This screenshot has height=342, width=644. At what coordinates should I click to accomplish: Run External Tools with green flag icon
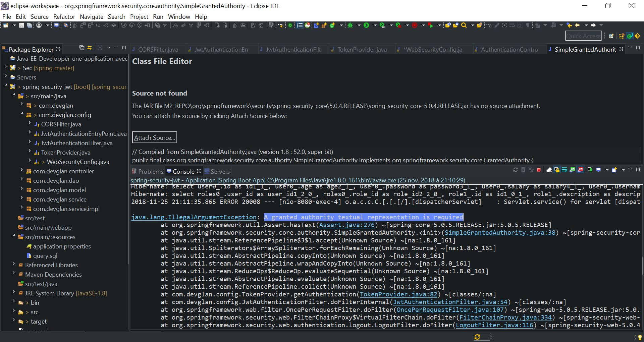click(431, 25)
